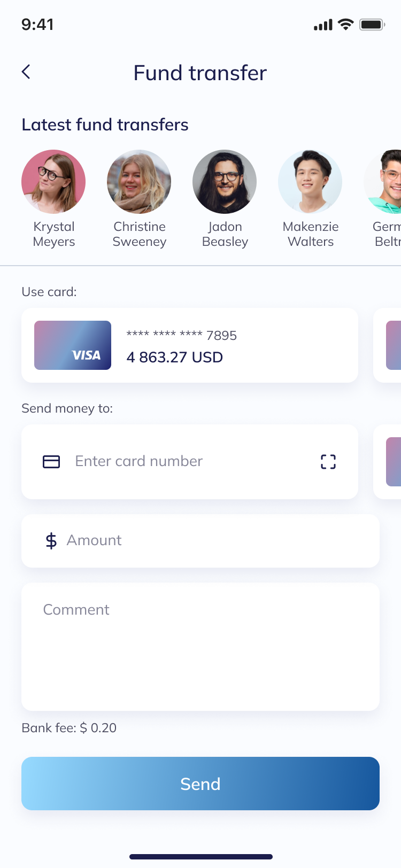Select the Visa card ending in 7895

190,345
